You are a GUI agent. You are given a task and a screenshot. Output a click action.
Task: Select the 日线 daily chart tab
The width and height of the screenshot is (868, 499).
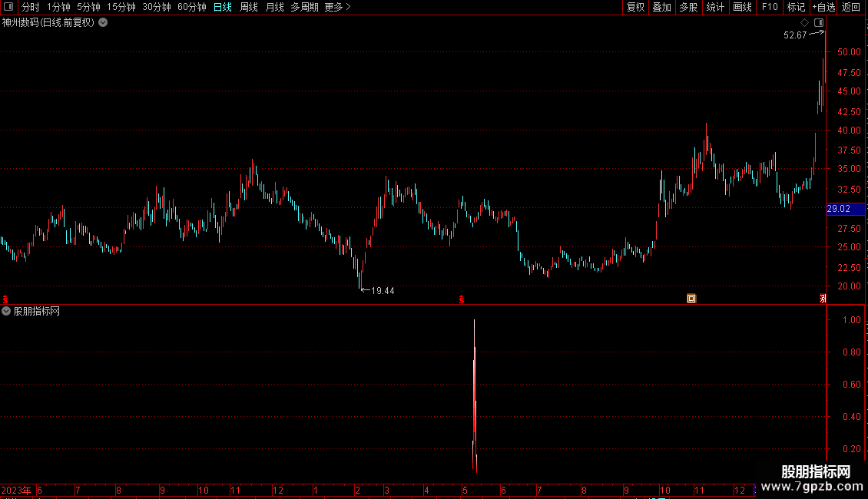223,7
